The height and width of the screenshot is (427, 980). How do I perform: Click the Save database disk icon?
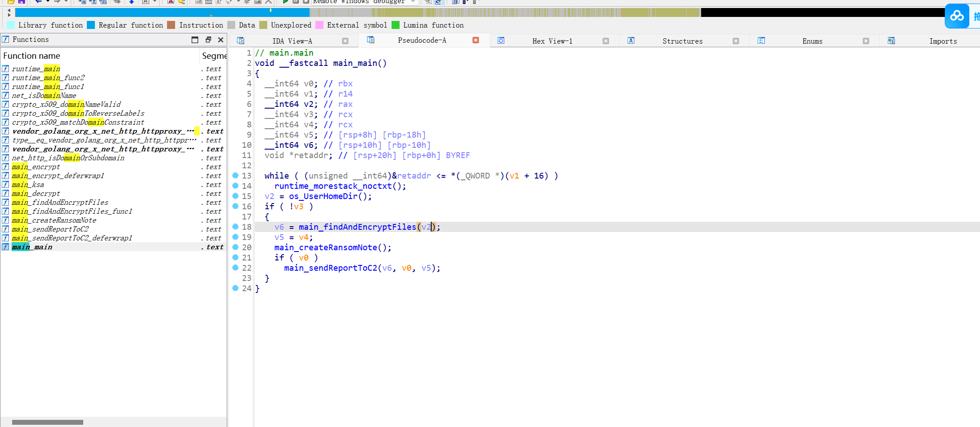(x=21, y=2)
